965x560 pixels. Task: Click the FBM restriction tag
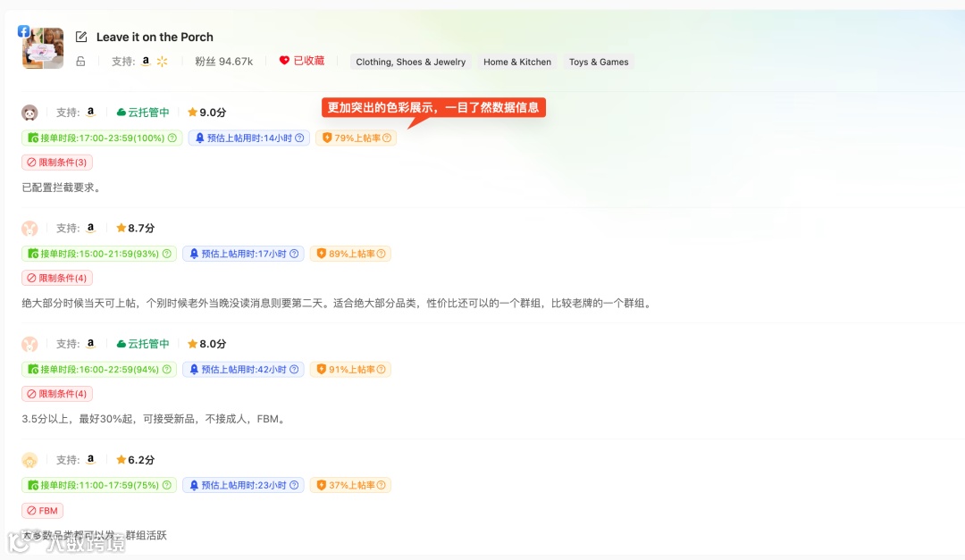tap(43, 511)
